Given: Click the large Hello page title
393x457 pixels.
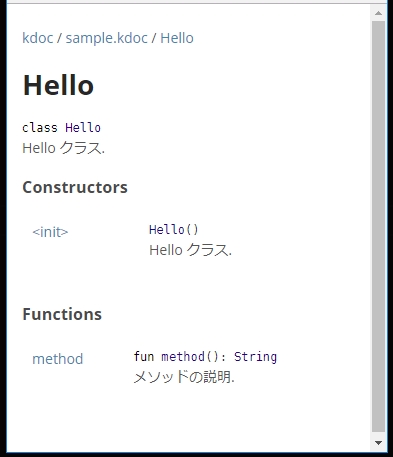Looking at the screenshot, I should [58, 85].
